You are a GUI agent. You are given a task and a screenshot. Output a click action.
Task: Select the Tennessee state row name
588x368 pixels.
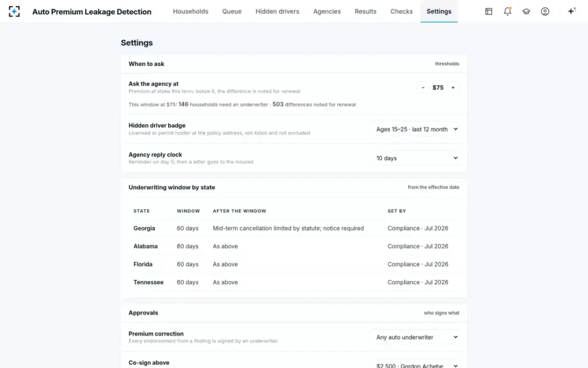[148, 282]
